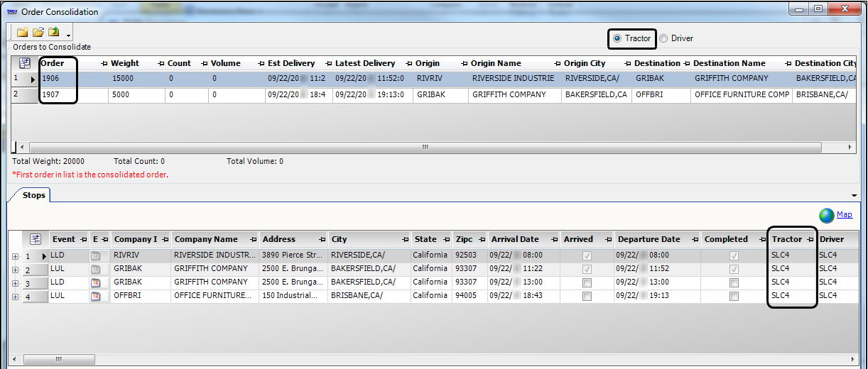
Task: Click RIVERSIDE INDUSTRIE origin name cell
Action: [514, 79]
